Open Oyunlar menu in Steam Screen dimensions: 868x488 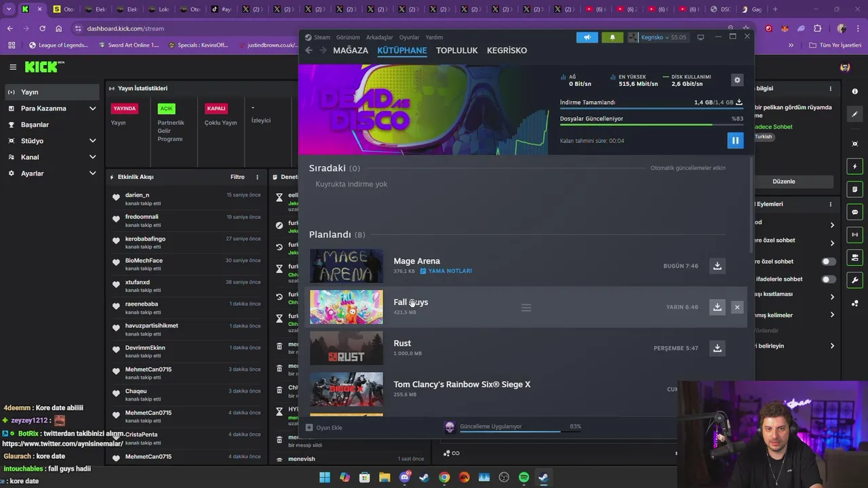pyautogui.click(x=409, y=37)
